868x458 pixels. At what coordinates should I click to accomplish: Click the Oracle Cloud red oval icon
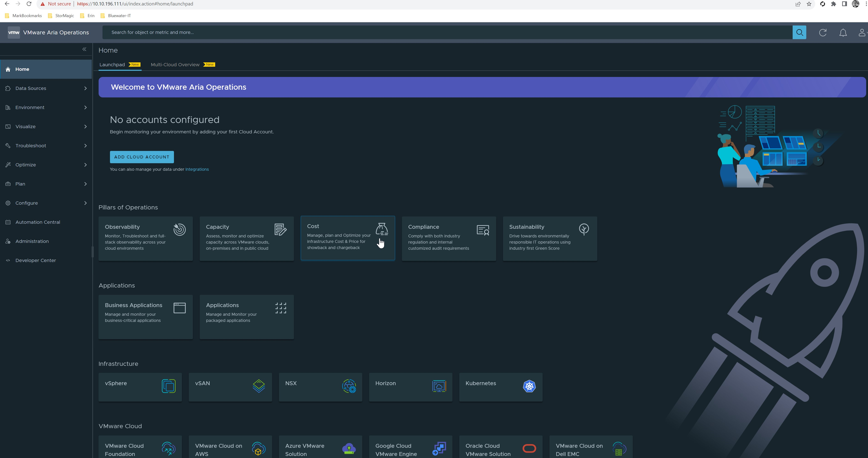pyautogui.click(x=529, y=449)
